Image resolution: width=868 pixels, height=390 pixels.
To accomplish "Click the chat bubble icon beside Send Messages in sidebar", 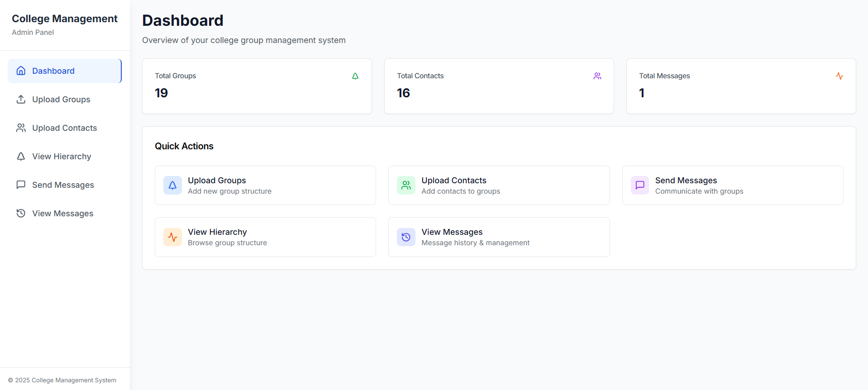I will 21,185.
